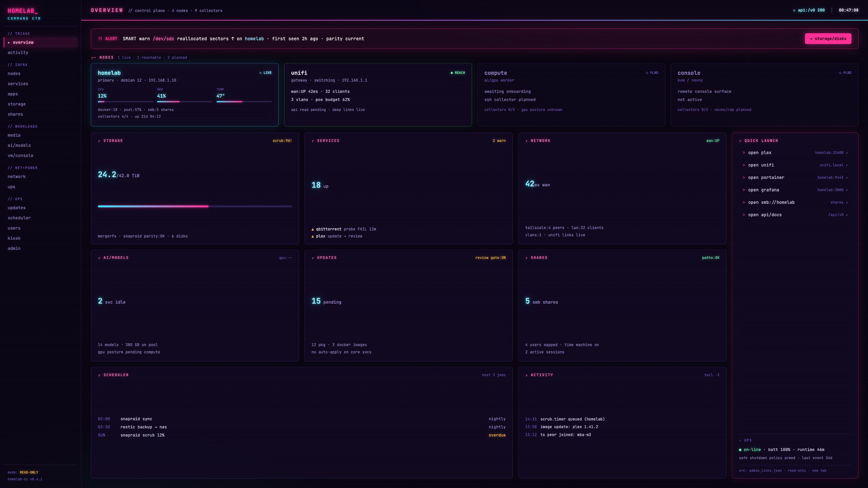Open the updates sidebar entry
This screenshot has height=488, width=868.
(41, 207)
